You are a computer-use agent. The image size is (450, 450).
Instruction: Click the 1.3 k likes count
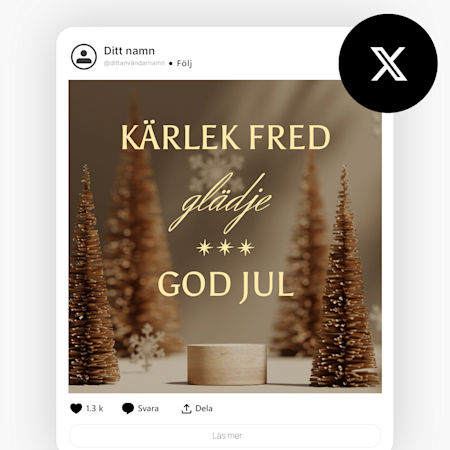click(x=95, y=408)
